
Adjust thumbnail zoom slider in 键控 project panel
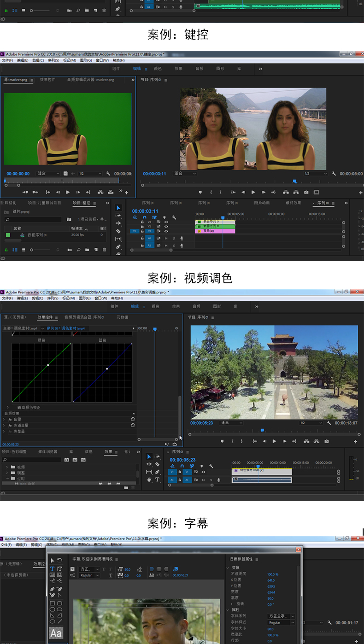(41, 250)
